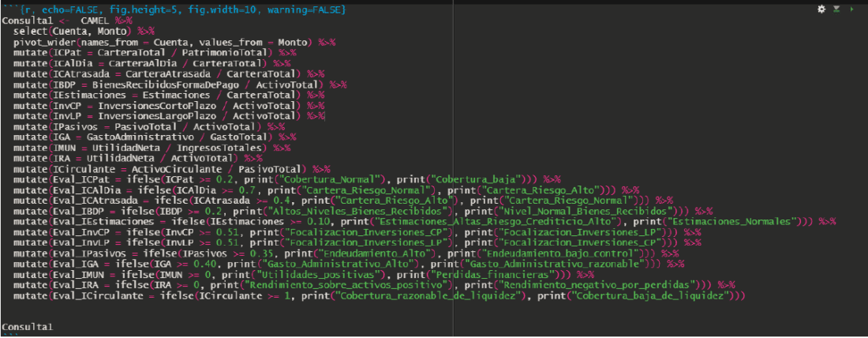Image resolution: width=868 pixels, height=338 pixels.
Task: Run current chunk green play arrow
Action: (x=851, y=8)
